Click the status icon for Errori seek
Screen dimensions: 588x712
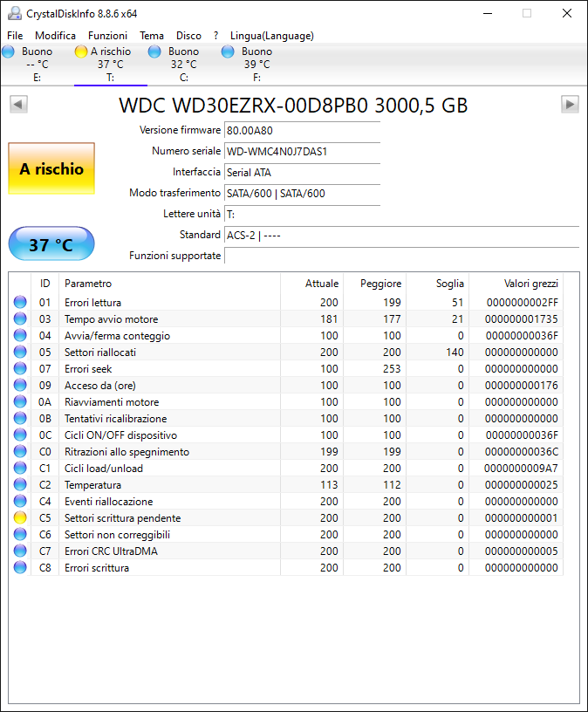[20, 368]
